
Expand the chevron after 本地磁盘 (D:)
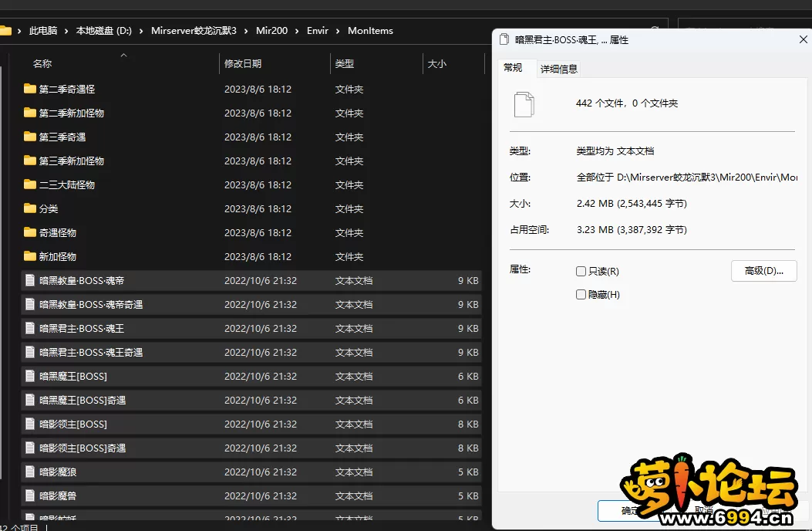pos(141,31)
